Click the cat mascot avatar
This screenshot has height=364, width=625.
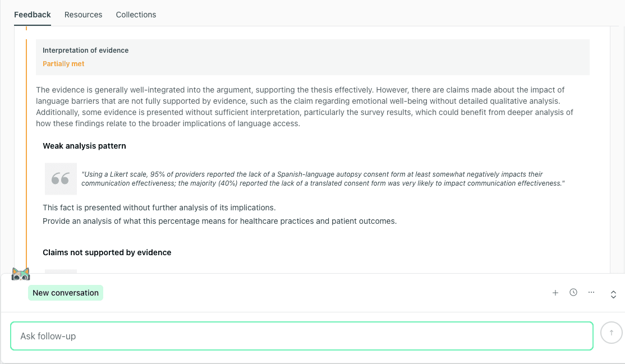pyautogui.click(x=21, y=274)
